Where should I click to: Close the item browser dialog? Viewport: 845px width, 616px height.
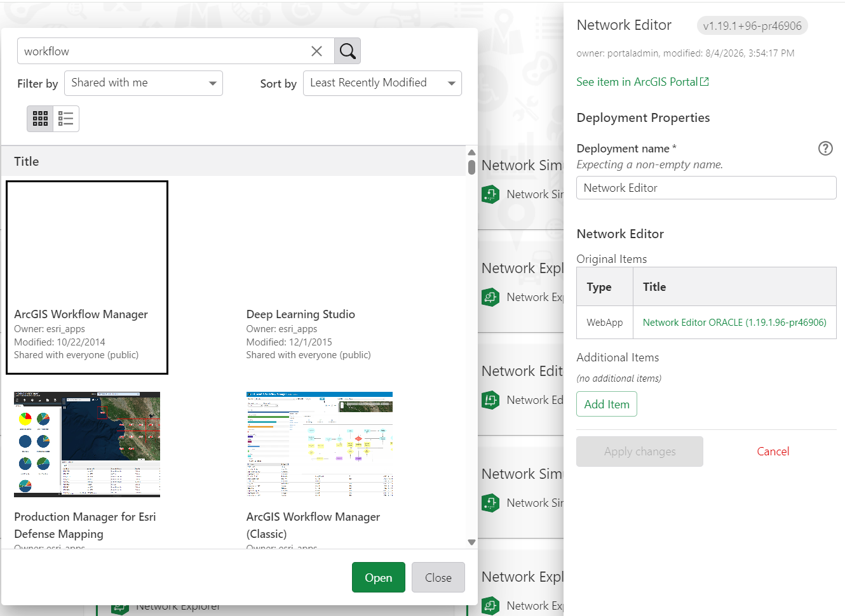pyautogui.click(x=438, y=577)
